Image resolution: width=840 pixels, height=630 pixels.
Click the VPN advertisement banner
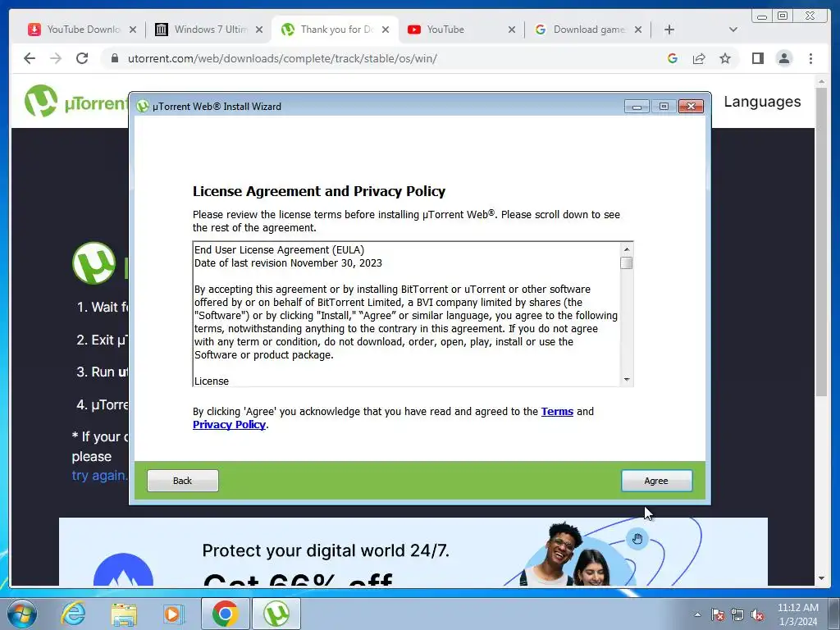pos(413,551)
